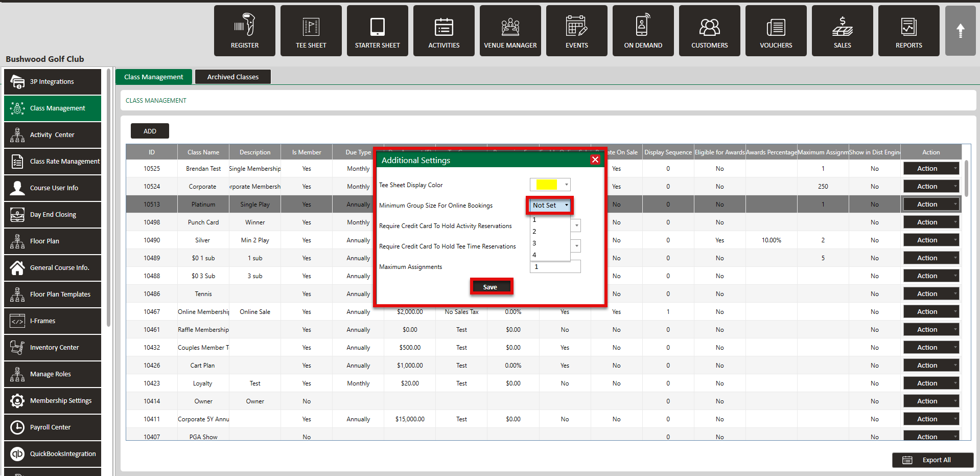This screenshot has height=476, width=980.
Task: Sort by Display Sequence column header
Action: tap(668, 152)
